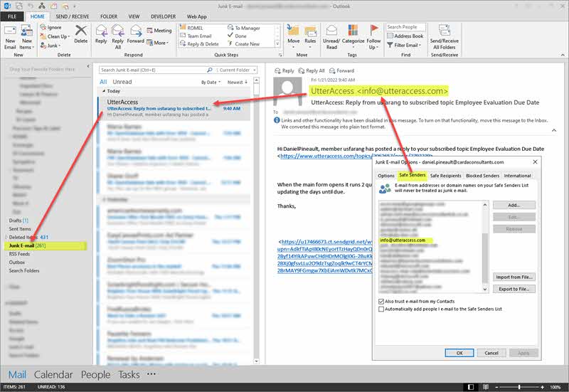
Task: Open the By Date sort dropdown
Action: [211, 83]
